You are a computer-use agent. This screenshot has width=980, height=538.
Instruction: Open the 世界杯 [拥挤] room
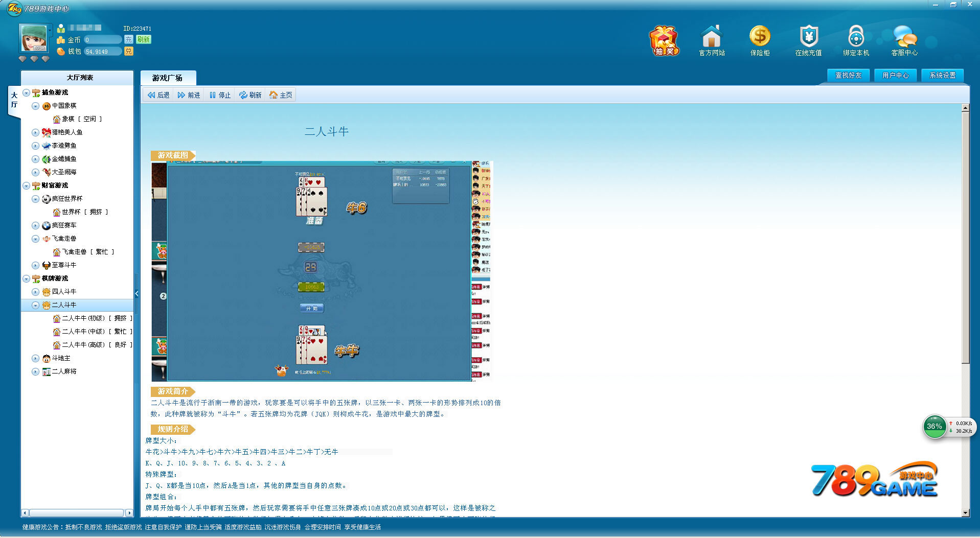(x=80, y=212)
